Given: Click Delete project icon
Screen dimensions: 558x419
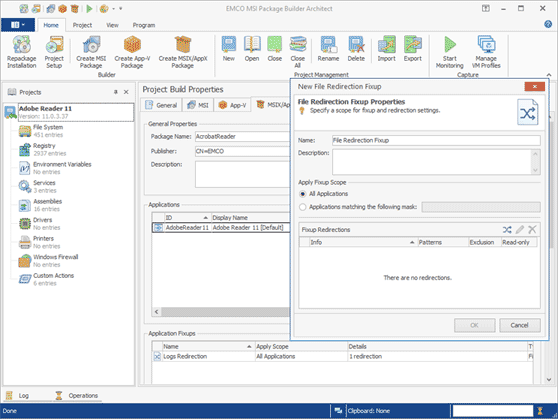Looking at the screenshot, I should coord(356,49).
